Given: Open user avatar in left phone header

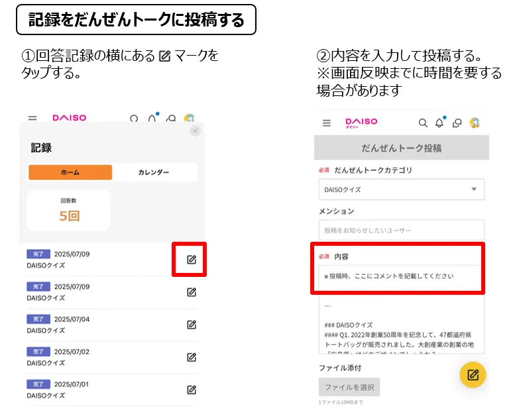Looking at the screenshot, I should coord(190,118).
